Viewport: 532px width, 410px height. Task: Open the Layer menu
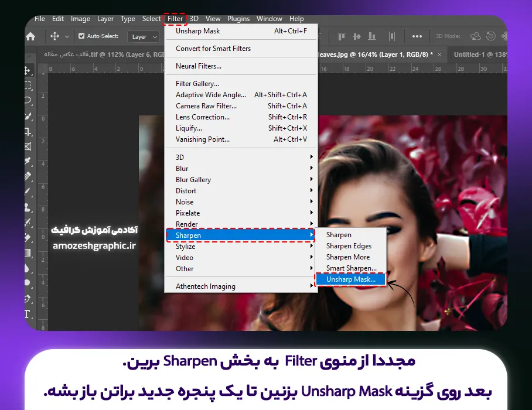[105, 19]
